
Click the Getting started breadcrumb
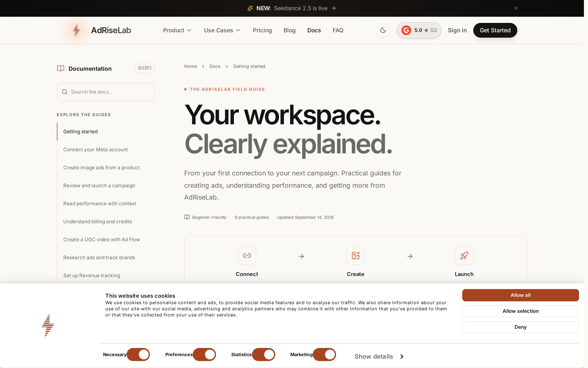tap(249, 66)
